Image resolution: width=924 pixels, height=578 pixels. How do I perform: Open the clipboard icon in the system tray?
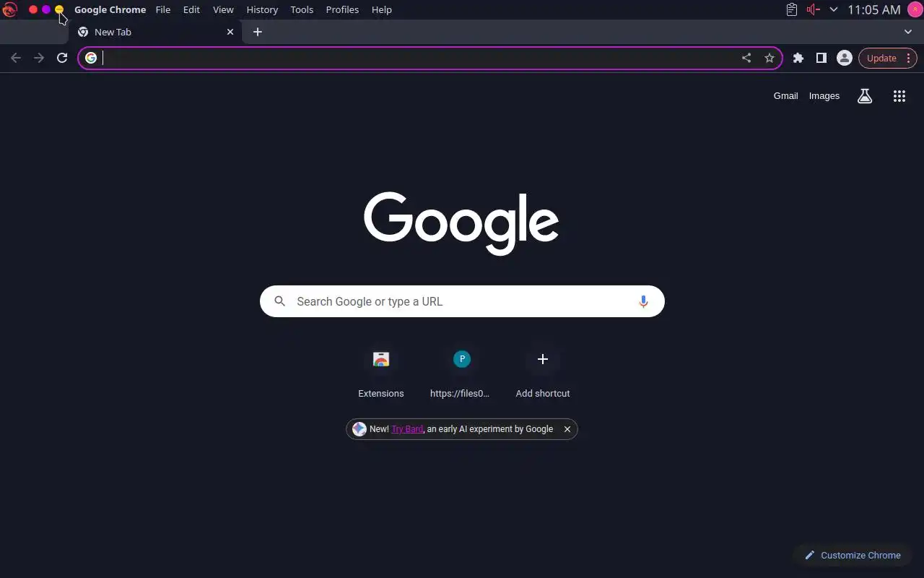coord(792,9)
